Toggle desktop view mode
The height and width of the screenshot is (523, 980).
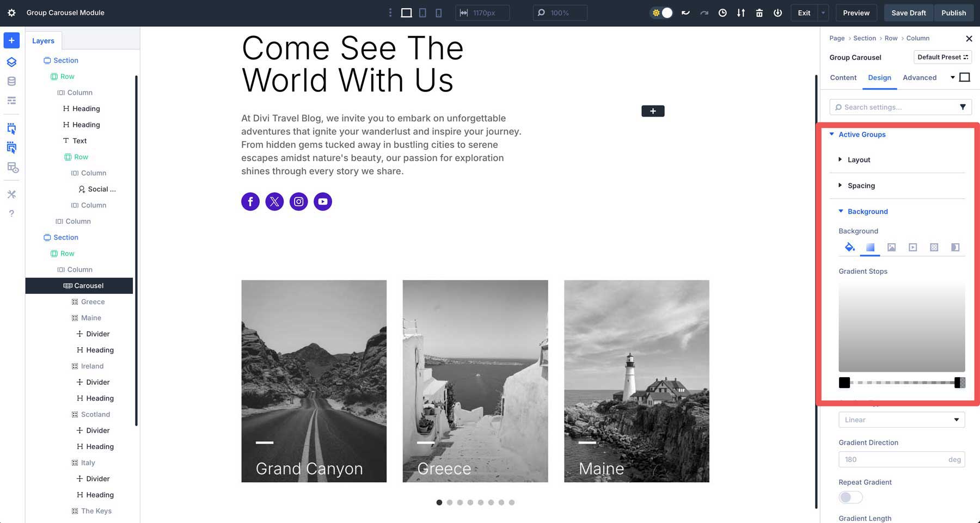(x=406, y=12)
